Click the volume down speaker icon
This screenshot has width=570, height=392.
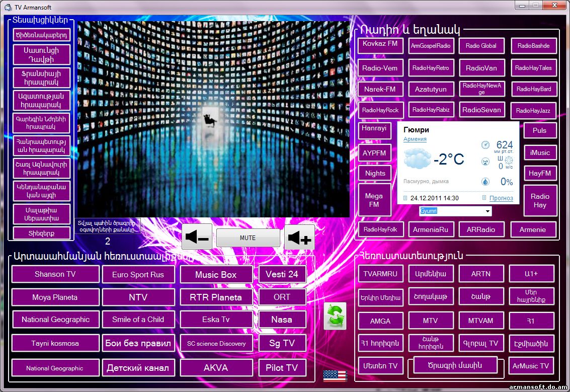tap(197, 237)
